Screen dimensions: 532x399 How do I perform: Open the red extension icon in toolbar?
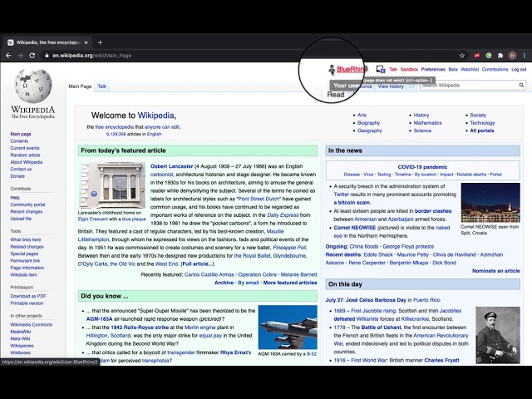tap(476, 56)
